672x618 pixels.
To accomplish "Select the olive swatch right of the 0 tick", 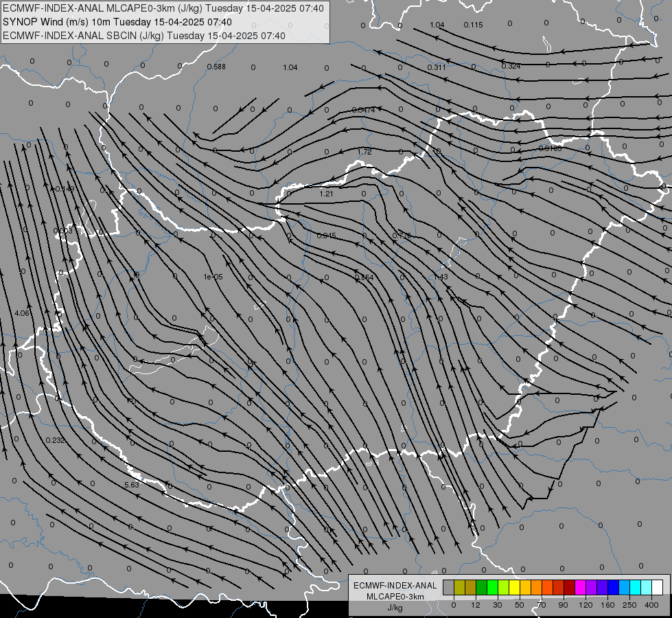I will point(459,587).
